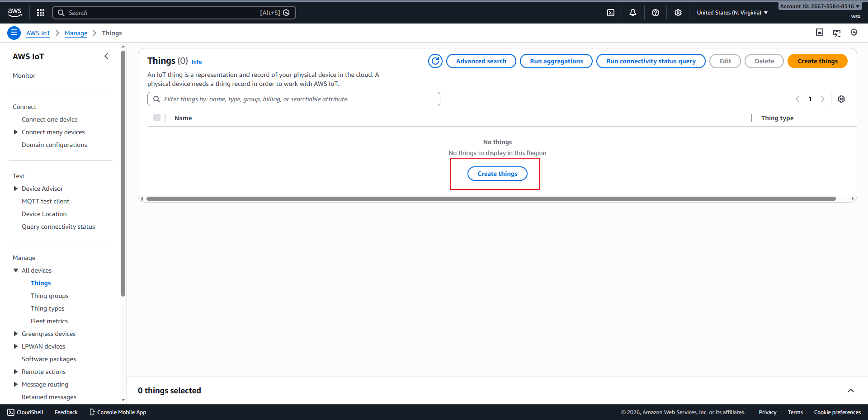Image resolution: width=868 pixels, height=420 pixels.
Task: Tick the select-all checkbox in table header
Action: pyautogui.click(x=157, y=118)
